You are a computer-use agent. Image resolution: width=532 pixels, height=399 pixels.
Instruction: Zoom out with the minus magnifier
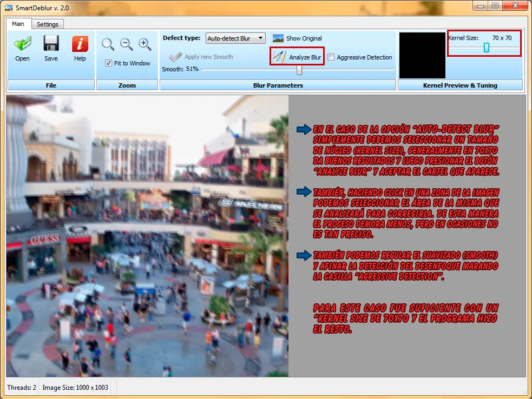click(x=126, y=44)
